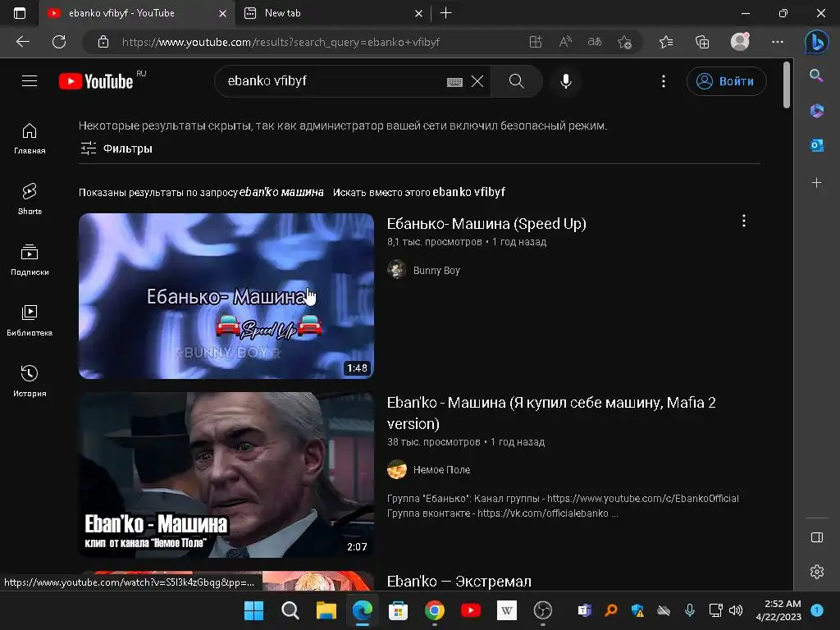Screen dimensions: 840x630
Task: Open OBS Studio from taskbar
Action: point(543,610)
